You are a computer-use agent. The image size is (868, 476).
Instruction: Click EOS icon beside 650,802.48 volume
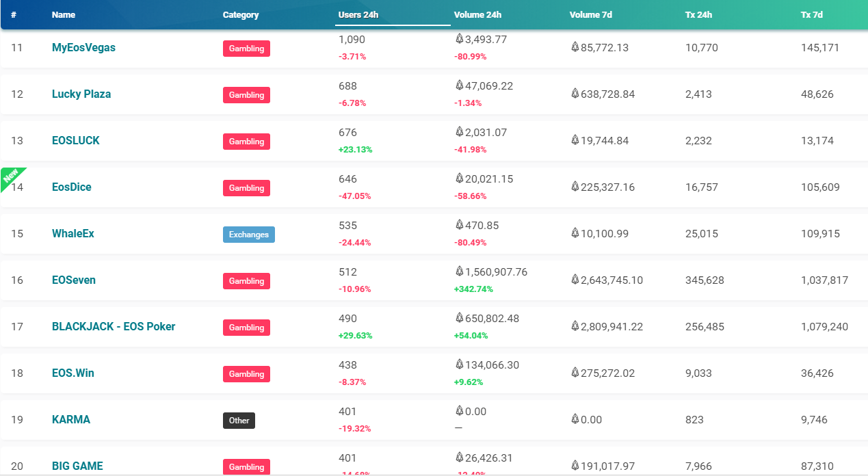point(459,318)
